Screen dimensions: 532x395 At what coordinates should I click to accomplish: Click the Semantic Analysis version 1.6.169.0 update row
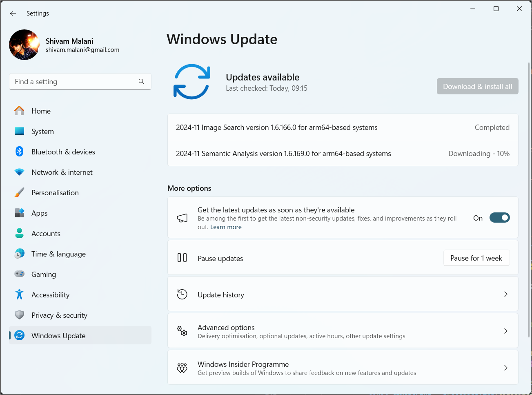(x=343, y=153)
